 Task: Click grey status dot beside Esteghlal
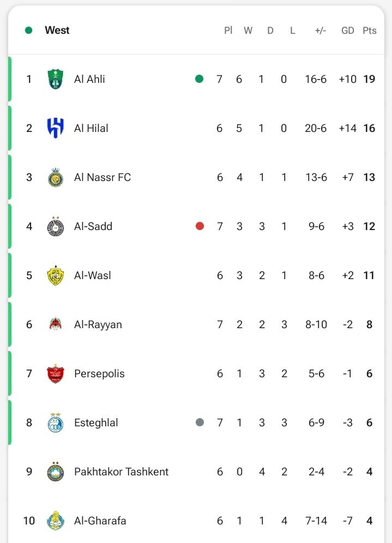[x=200, y=423]
